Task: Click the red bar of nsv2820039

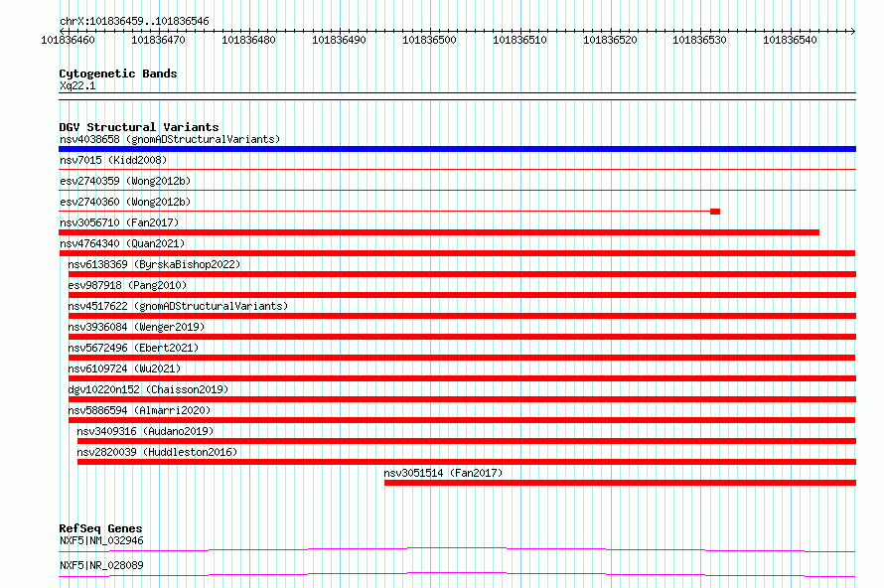Action: point(466,462)
